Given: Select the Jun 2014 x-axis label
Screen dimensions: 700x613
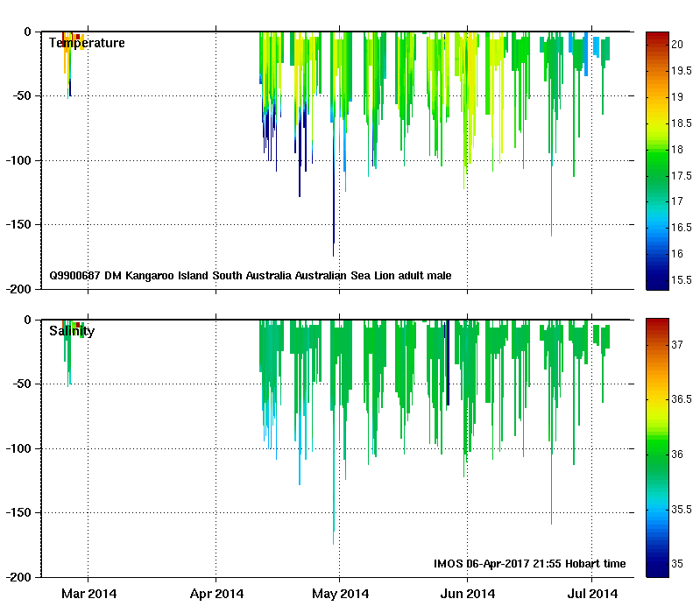Looking at the screenshot, I should 466,594.
